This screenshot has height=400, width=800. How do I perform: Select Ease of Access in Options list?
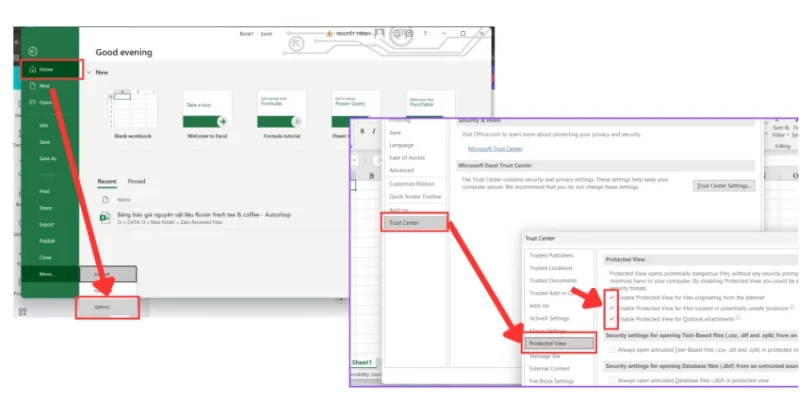pyautogui.click(x=407, y=158)
